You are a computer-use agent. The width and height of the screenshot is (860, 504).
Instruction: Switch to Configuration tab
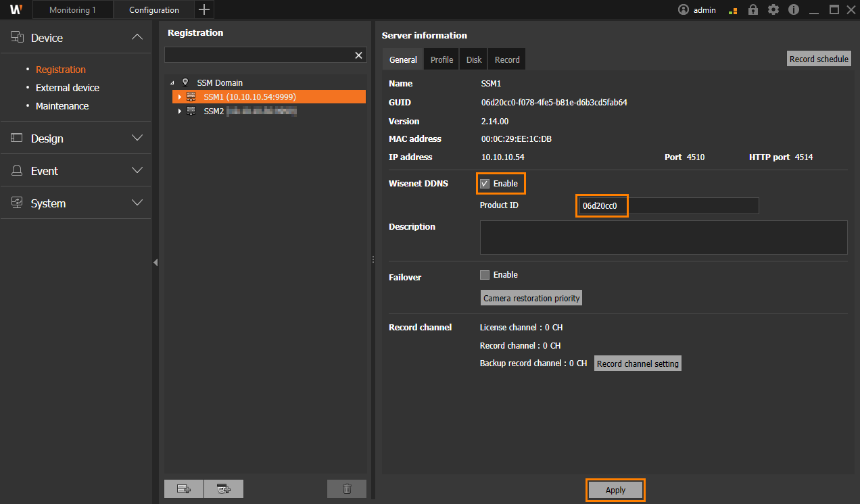click(154, 10)
